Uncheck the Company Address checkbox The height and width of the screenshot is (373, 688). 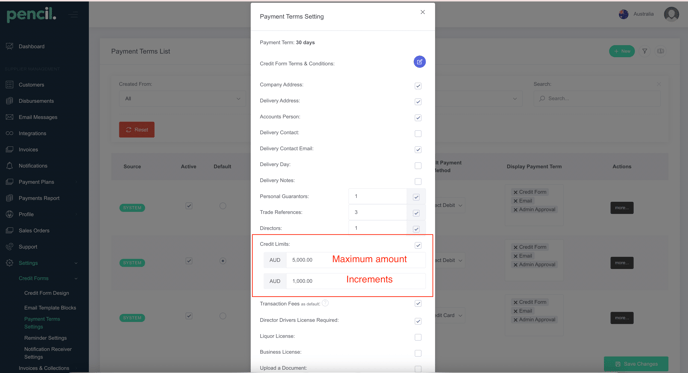(418, 86)
